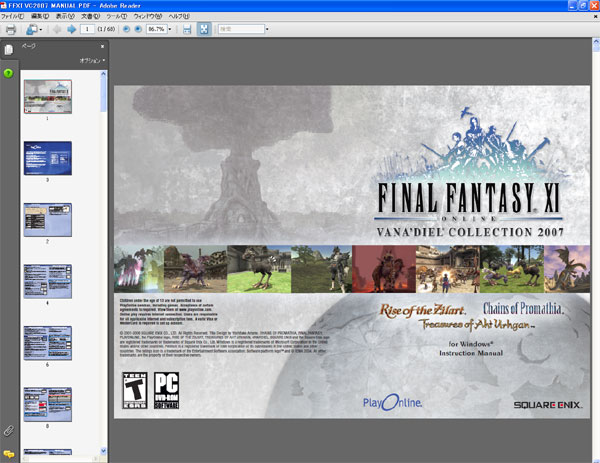600x463 pixels.
Task: Open the ツール (Tools) menu
Action: (116, 16)
